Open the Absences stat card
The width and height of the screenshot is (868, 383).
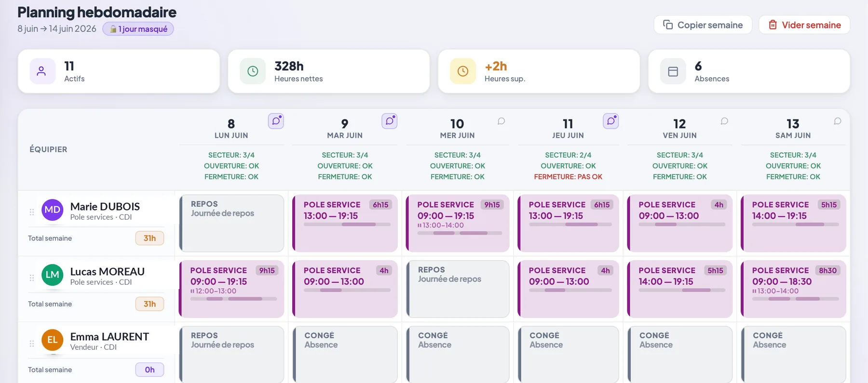[x=749, y=71]
